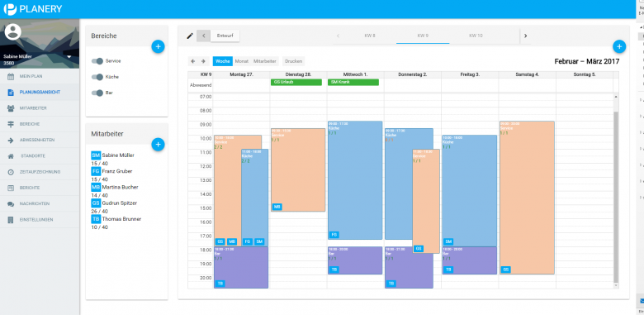644x315 pixels.
Task: Open Mein Plan in the sidebar
Action: coord(40,77)
